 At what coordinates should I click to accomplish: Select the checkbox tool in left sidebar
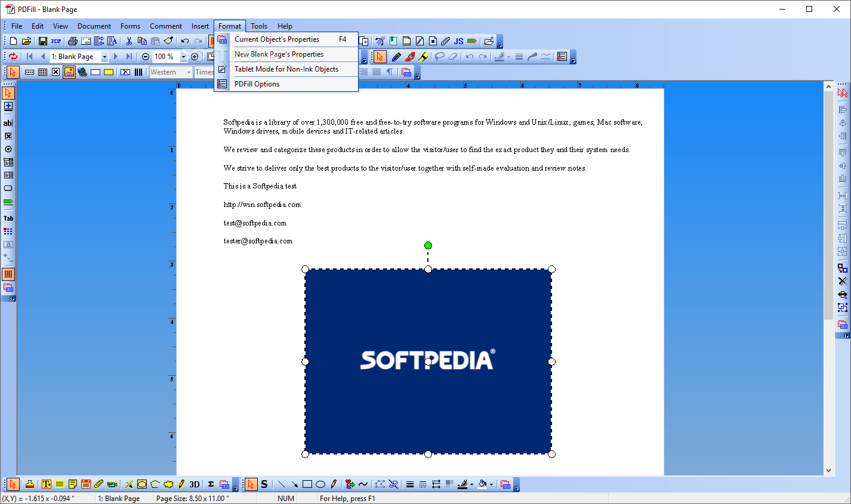8,136
